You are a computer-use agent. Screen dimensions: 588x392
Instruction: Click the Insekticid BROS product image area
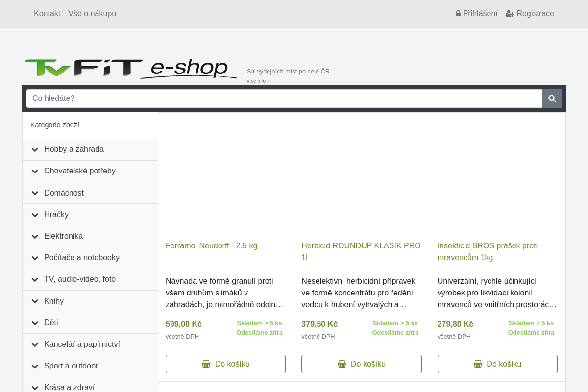coord(497,176)
